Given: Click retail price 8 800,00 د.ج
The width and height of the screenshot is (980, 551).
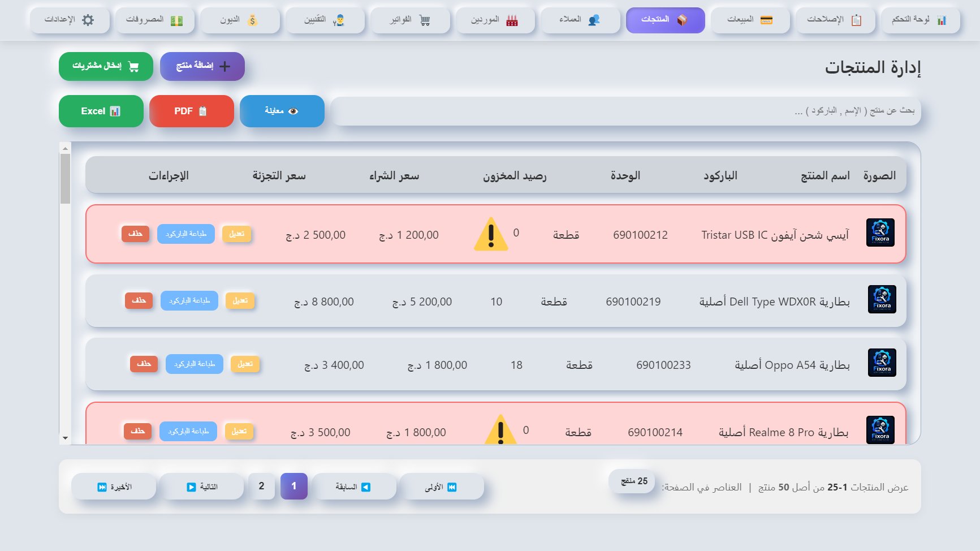Looking at the screenshot, I should tap(324, 302).
